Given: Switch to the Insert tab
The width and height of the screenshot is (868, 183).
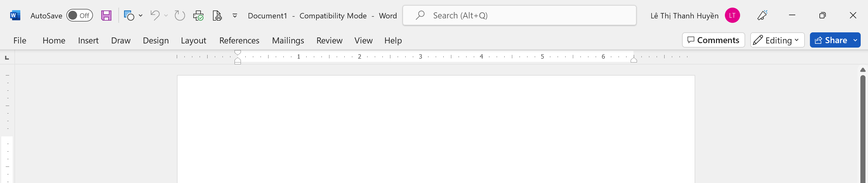Looking at the screenshot, I should [88, 41].
